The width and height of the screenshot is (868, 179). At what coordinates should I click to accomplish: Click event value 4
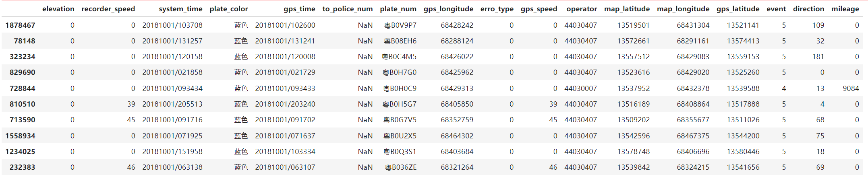(x=784, y=88)
